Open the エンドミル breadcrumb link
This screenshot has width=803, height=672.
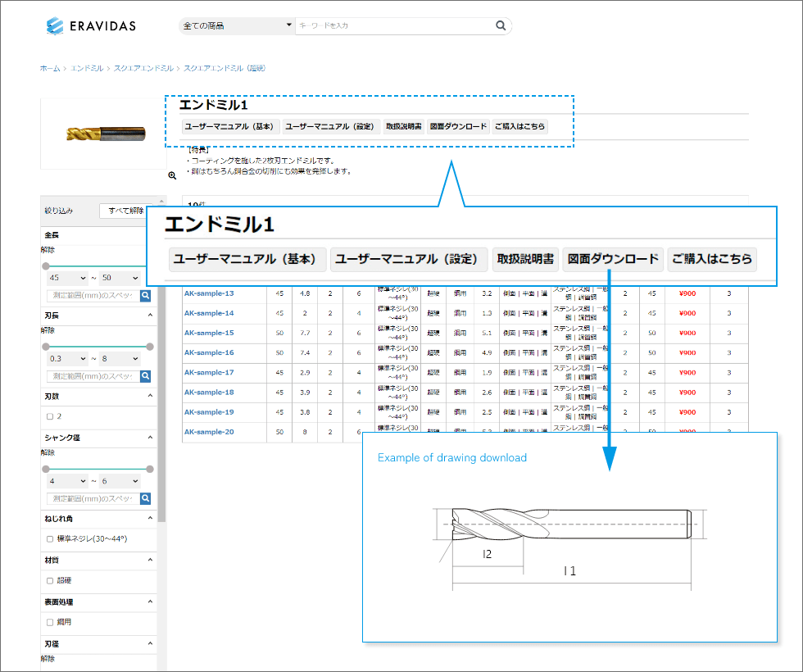tap(87, 68)
